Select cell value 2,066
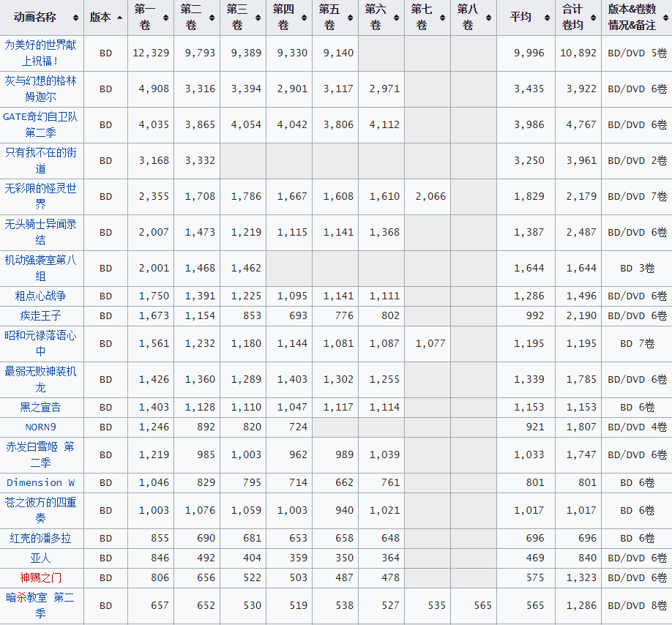Image resolution: width=672 pixels, height=625 pixels. point(430,197)
